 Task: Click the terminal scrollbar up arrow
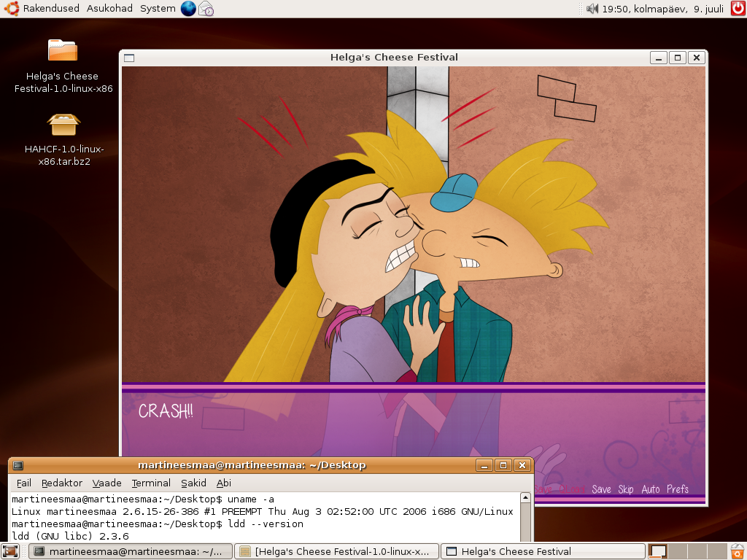coord(525,498)
